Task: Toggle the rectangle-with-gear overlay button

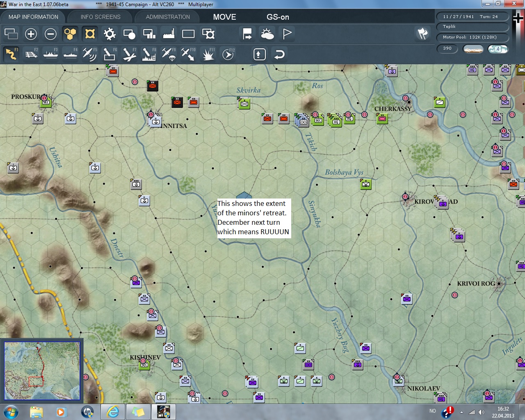Action: [208, 34]
